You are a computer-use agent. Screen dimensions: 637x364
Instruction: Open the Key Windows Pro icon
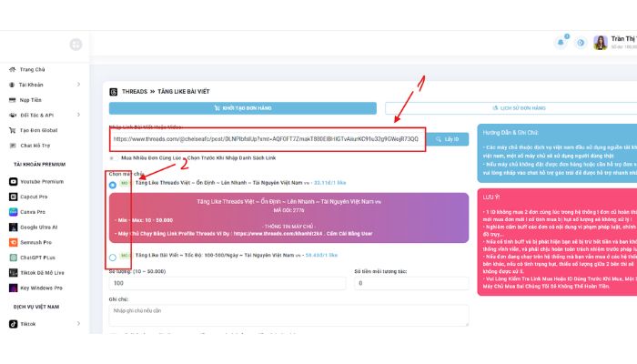coord(14,288)
